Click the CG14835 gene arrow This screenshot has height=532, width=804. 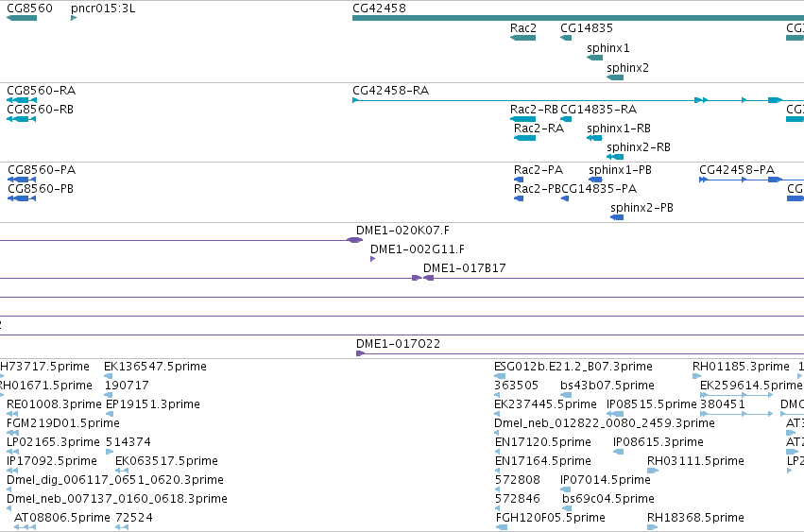click(566, 38)
